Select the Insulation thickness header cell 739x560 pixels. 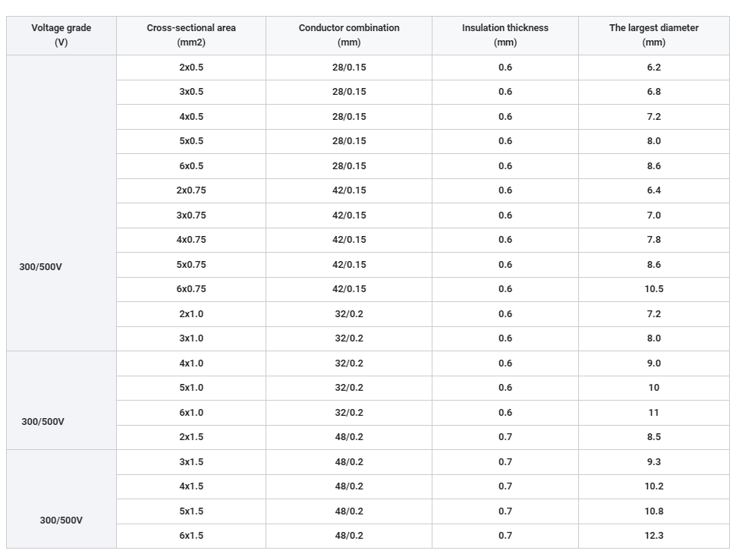[x=505, y=36]
